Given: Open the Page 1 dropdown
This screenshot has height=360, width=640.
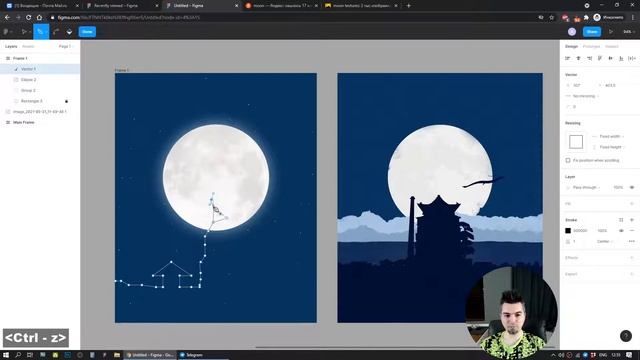Looking at the screenshot, I should [65, 47].
